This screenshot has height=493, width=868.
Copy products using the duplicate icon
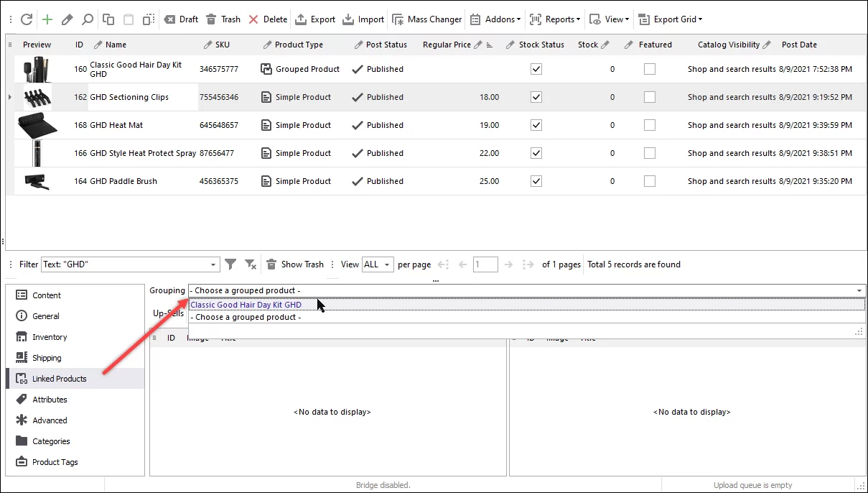108,19
